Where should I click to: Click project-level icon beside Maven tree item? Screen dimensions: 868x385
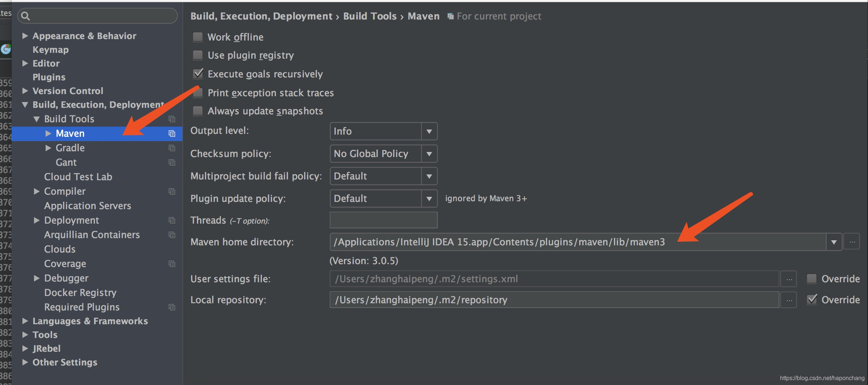point(172,134)
